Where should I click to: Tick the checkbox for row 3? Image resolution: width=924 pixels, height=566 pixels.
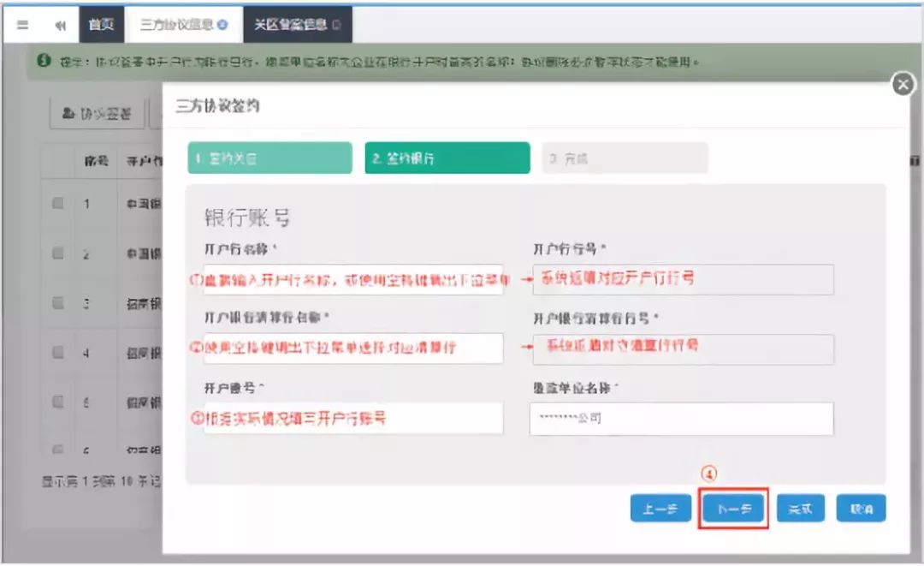point(58,303)
